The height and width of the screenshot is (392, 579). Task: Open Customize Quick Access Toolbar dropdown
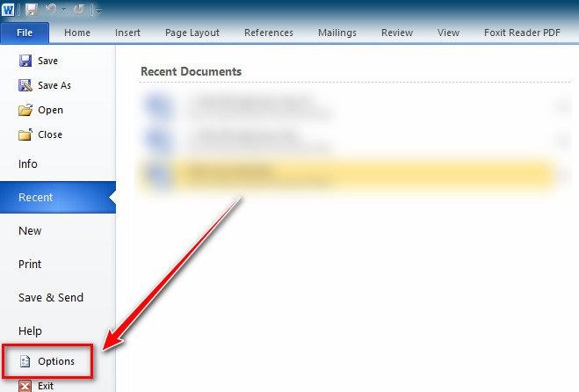point(98,11)
